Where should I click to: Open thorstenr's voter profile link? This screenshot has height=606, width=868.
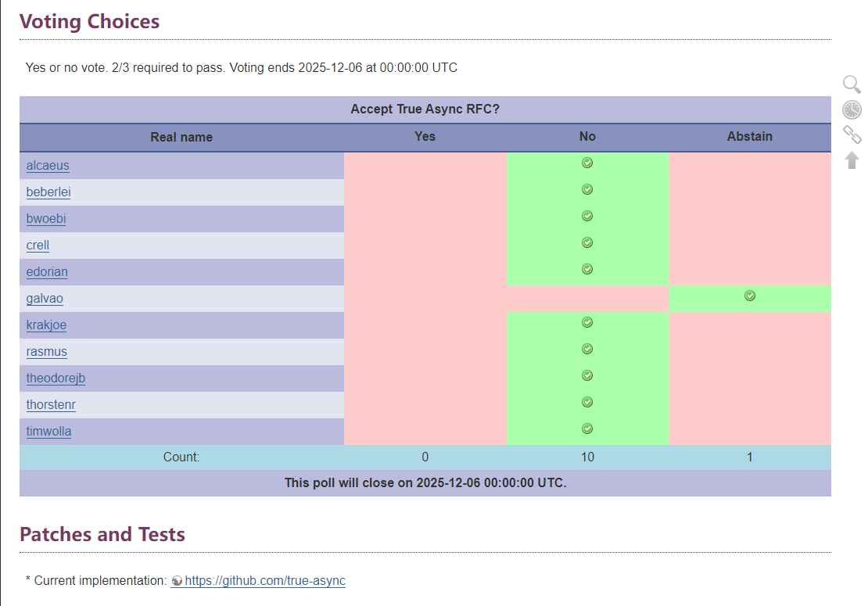point(50,405)
